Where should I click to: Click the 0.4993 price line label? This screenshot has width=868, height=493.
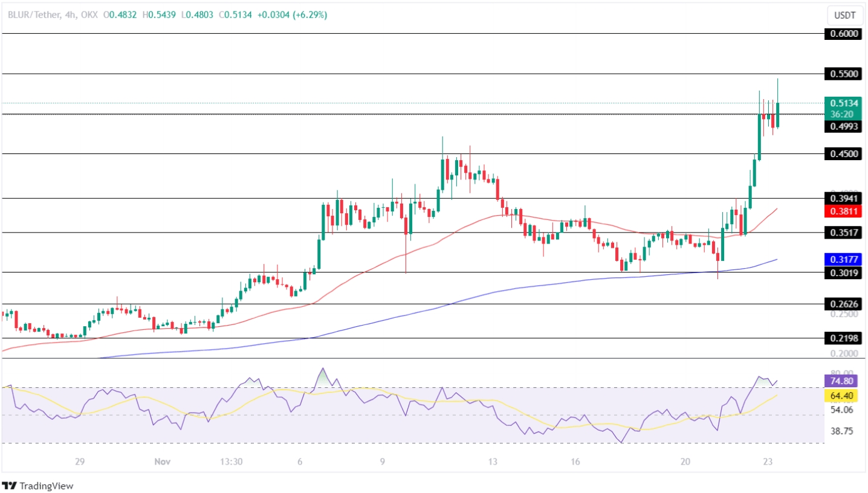coord(843,126)
